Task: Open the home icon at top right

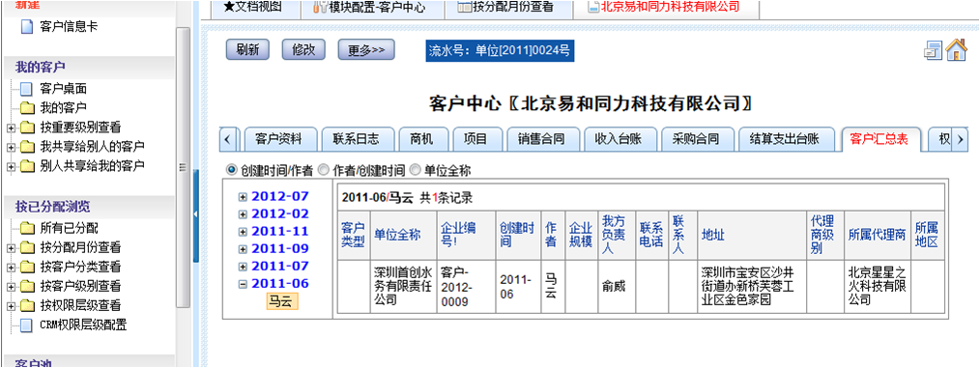Action: tap(956, 50)
